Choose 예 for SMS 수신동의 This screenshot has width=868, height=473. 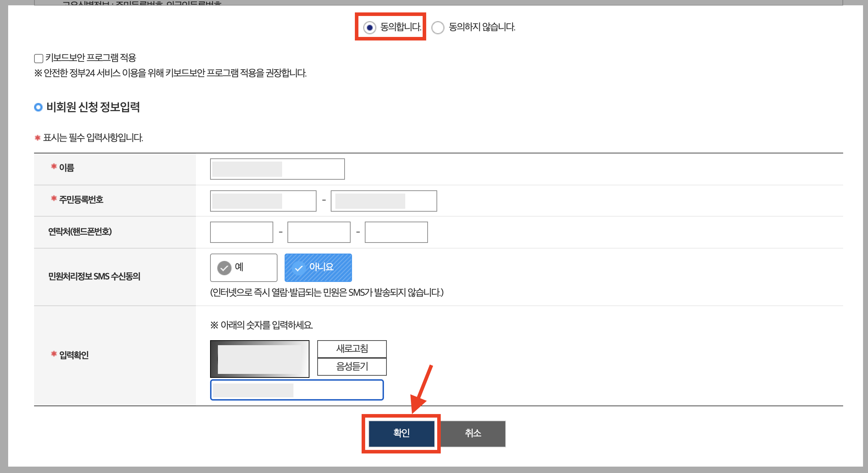click(x=243, y=267)
